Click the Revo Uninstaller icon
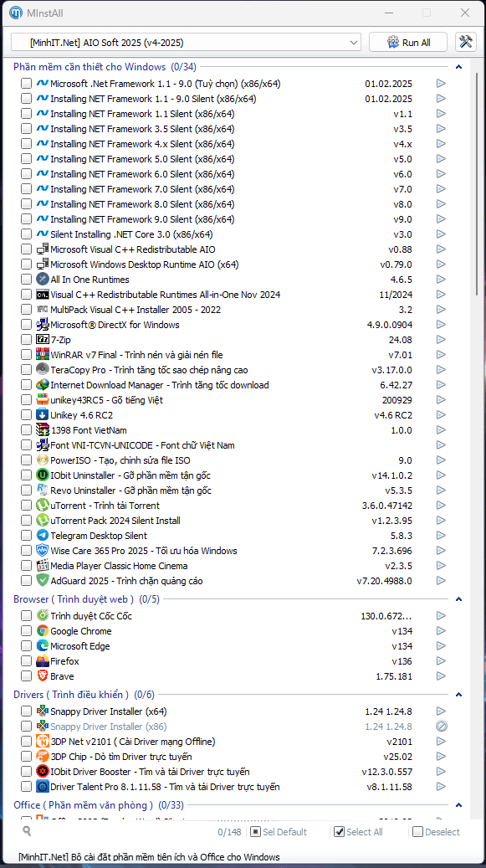This screenshot has width=486, height=868. [x=43, y=490]
